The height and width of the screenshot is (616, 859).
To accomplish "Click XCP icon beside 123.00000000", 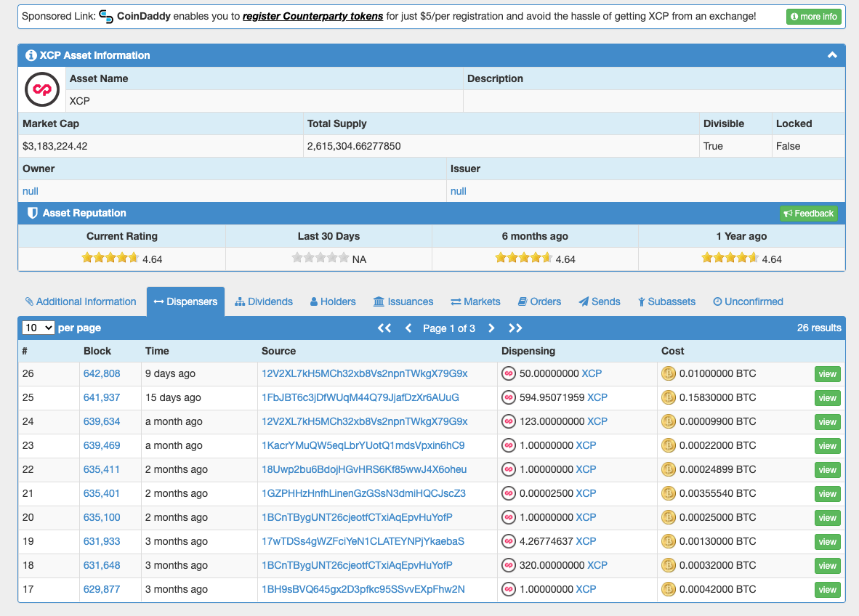I will 509,421.
